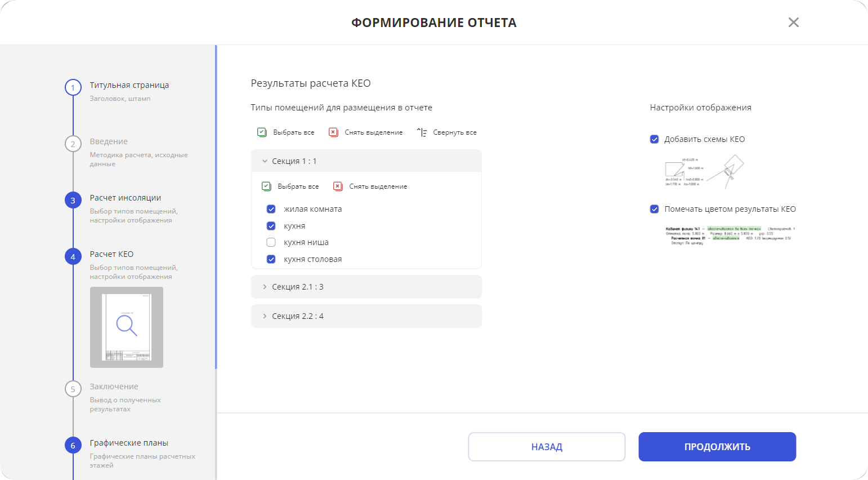
Task: Click 'Методика расчета, исходные данные' subtitle
Action: pyautogui.click(x=138, y=159)
